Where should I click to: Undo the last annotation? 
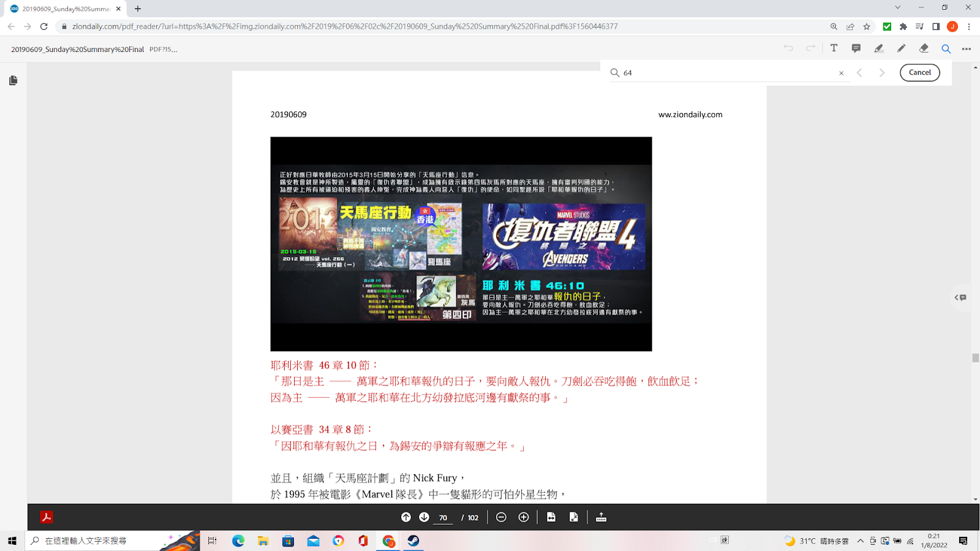pos(788,48)
